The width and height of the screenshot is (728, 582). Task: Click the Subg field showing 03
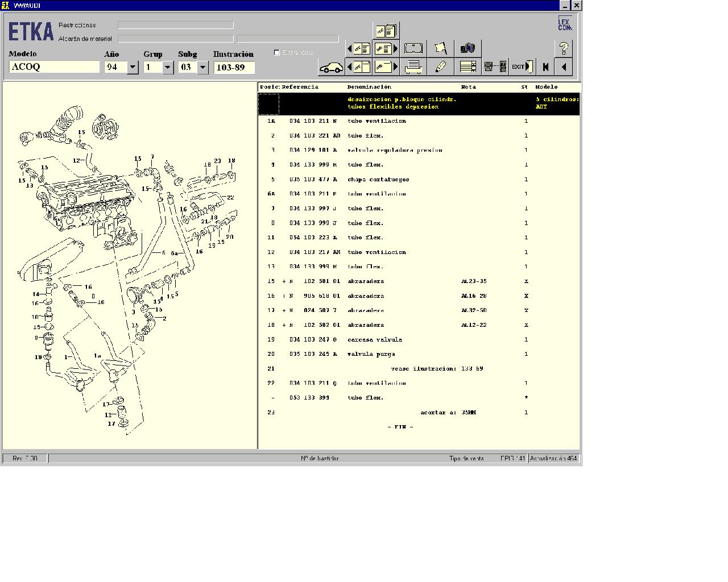[187, 67]
